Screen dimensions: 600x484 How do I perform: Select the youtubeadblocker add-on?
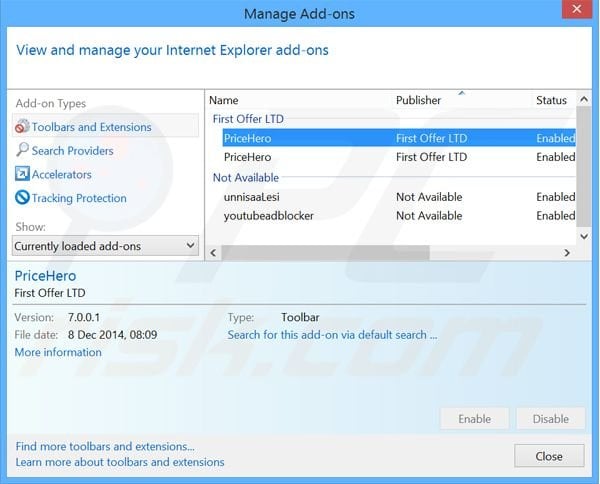click(268, 215)
